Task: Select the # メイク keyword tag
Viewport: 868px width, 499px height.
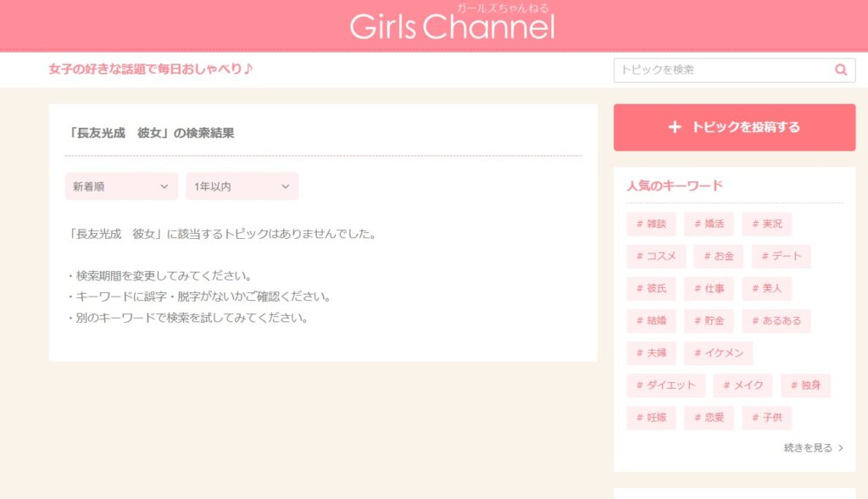Action: (x=743, y=385)
